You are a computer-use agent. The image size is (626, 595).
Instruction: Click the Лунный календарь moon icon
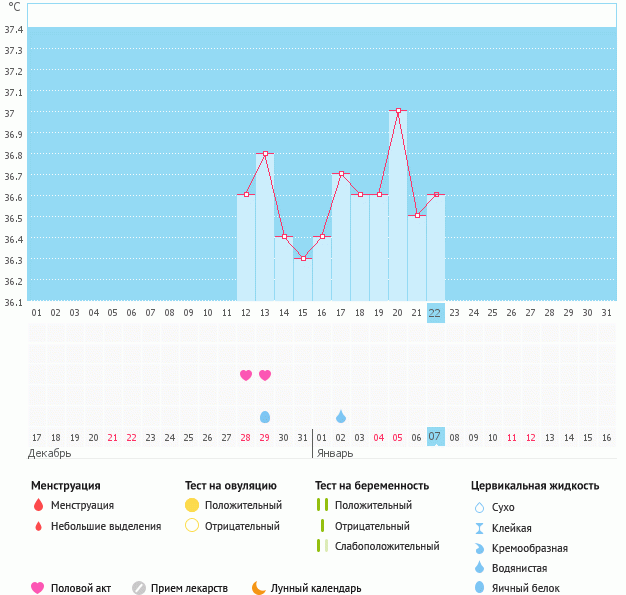tap(259, 588)
